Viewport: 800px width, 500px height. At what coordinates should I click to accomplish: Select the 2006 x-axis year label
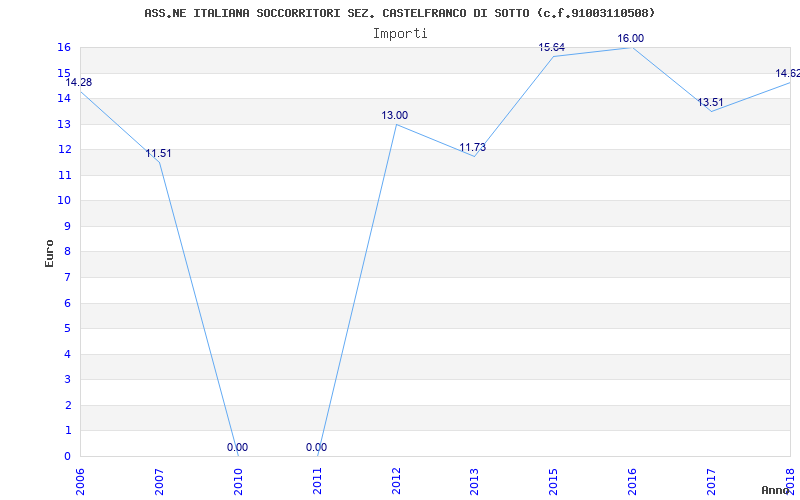pyautogui.click(x=80, y=482)
